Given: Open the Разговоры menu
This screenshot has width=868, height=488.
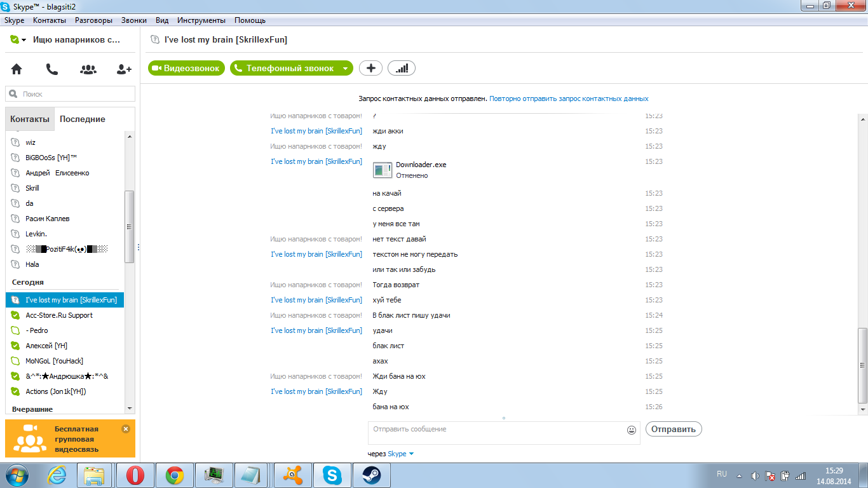Looking at the screenshot, I should (93, 20).
